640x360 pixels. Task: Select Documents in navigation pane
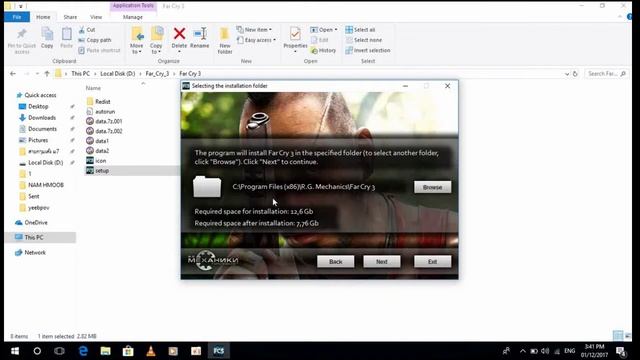pyautogui.click(x=42, y=129)
